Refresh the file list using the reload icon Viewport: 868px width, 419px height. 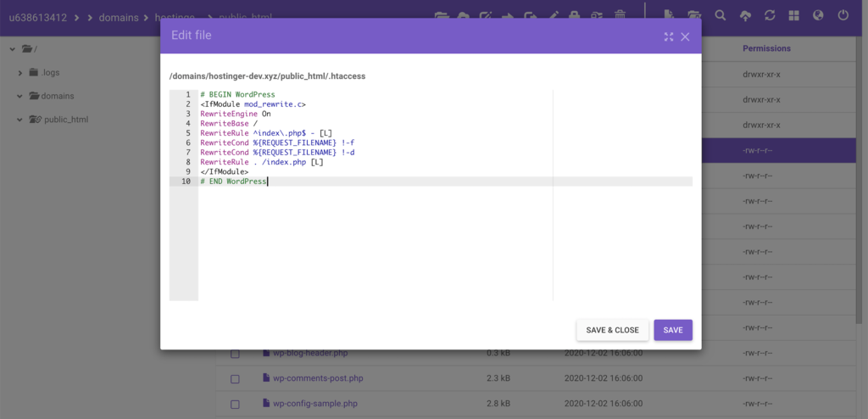(770, 15)
